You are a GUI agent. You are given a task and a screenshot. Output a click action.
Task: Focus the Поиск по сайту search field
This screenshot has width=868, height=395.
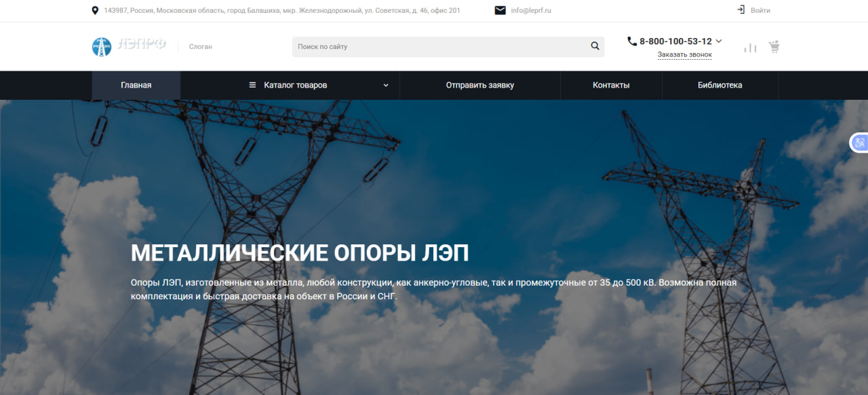tap(441, 47)
